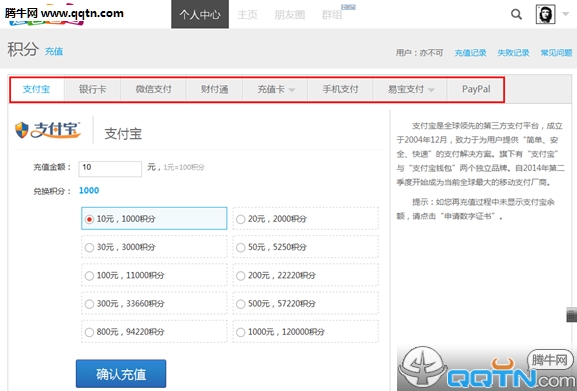Click the search magnifier icon
Viewport: 577px width, 391px height.
pos(517,15)
